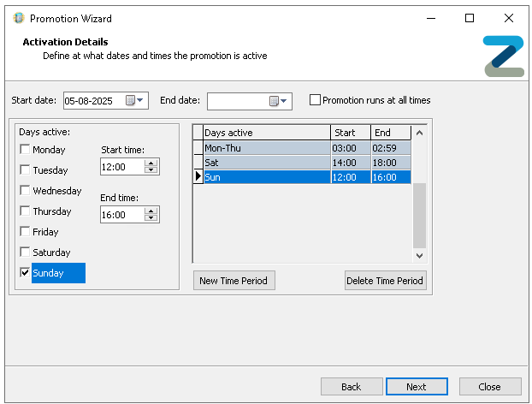This screenshot has width=532, height=404.
Task: Select the Mon-Thu time period row
Action: [x=266, y=148]
